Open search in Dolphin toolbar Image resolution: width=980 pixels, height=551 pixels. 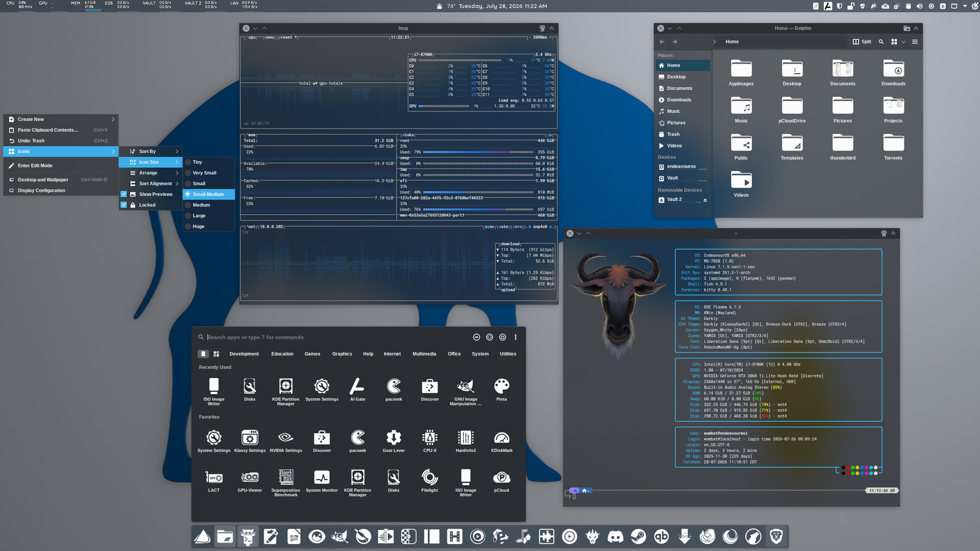coord(881,42)
